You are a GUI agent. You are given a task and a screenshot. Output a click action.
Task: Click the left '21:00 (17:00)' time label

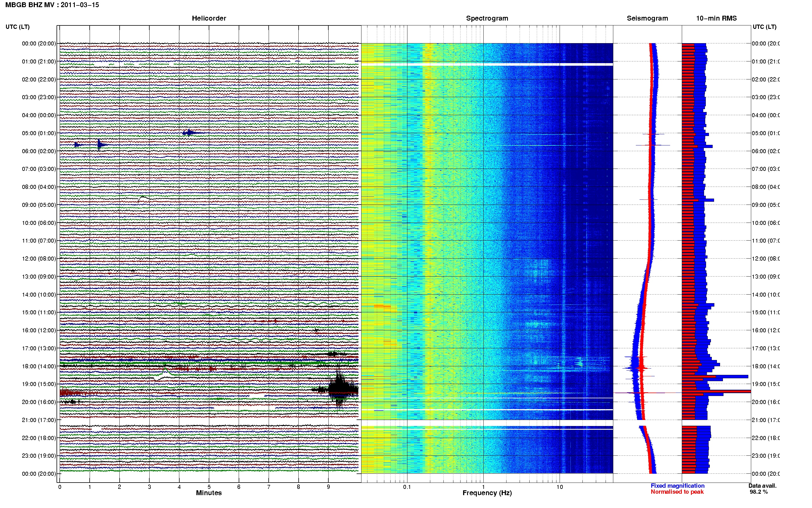pos(39,420)
